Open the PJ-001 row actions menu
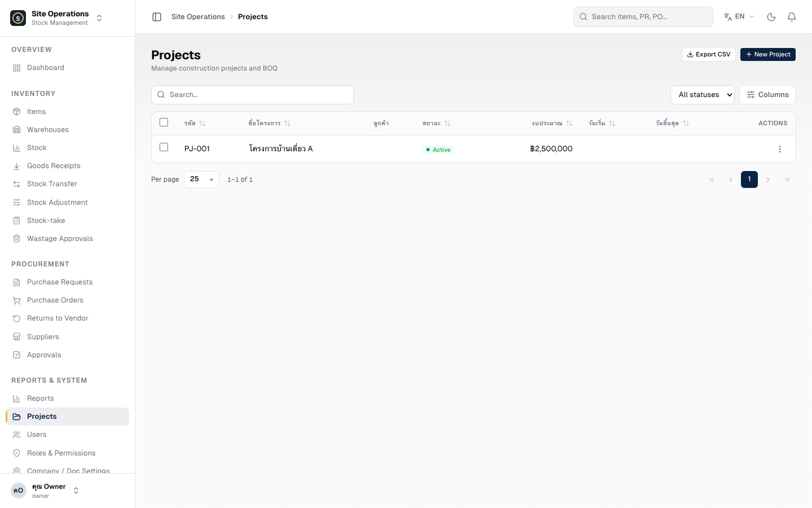812x508 pixels. pyautogui.click(x=780, y=149)
